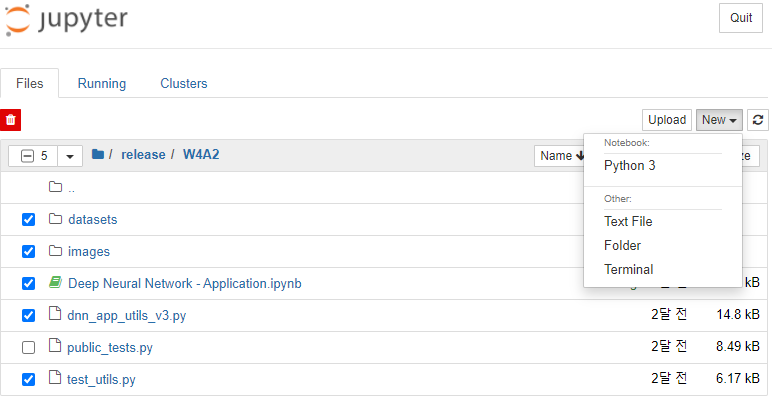
Task: Click the red trash delete icon
Action: click(10, 120)
